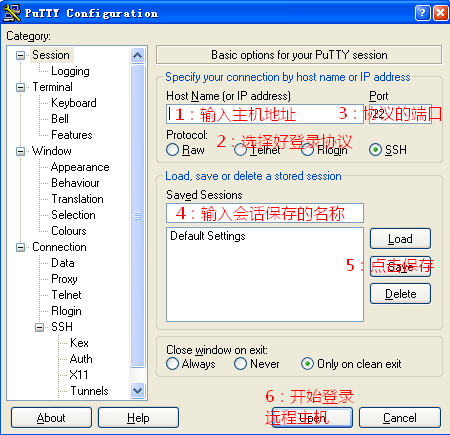The image size is (450, 435).
Task: Click the PuTTY icon in title bar
Action: (11, 13)
